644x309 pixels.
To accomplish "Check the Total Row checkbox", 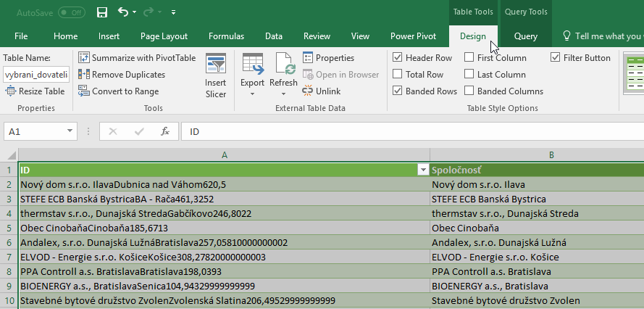I will [397, 74].
